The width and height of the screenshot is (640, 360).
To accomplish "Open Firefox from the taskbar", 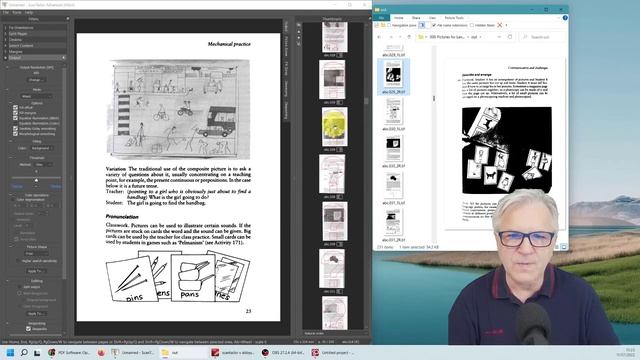I will [101, 352].
